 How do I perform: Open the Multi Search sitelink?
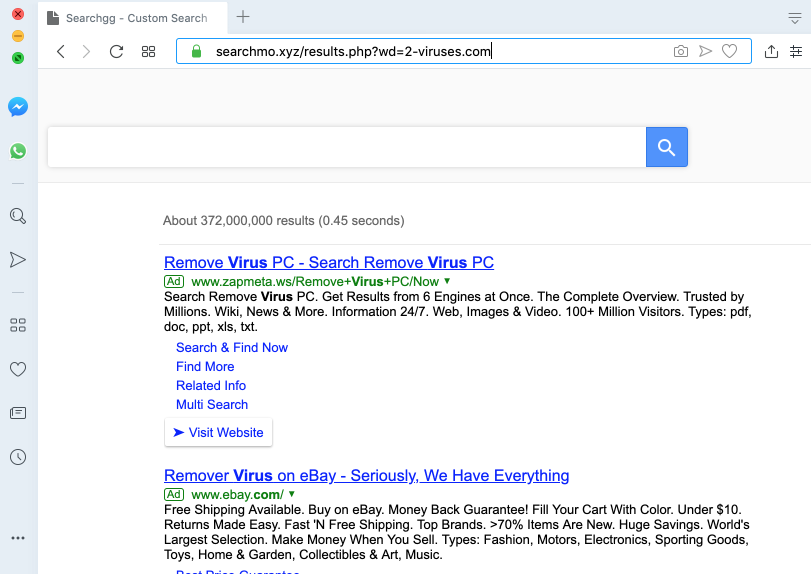coord(212,405)
